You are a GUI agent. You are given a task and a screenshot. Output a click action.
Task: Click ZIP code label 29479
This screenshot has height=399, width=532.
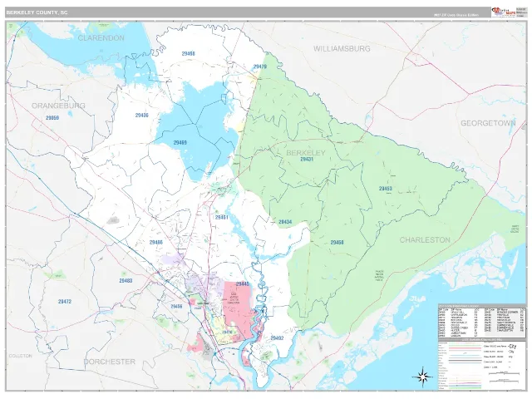point(260,66)
